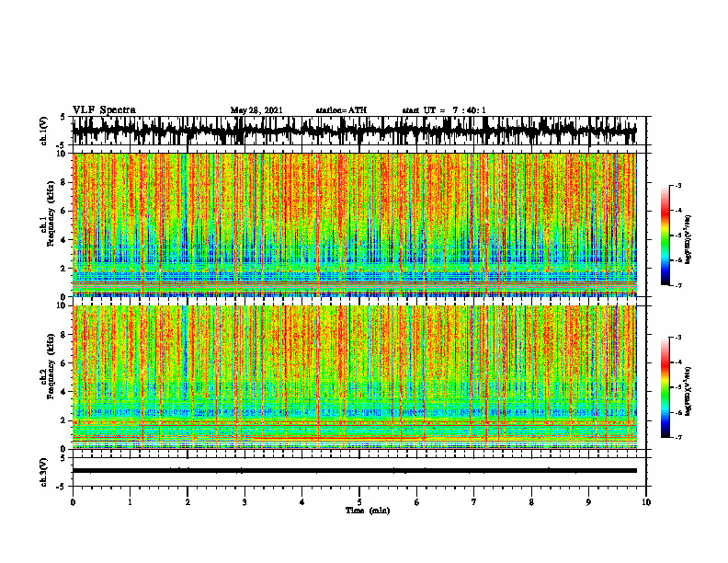
Task: Click inside the ch.1 spectrogram plot
Action: click(x=354, y=224)
